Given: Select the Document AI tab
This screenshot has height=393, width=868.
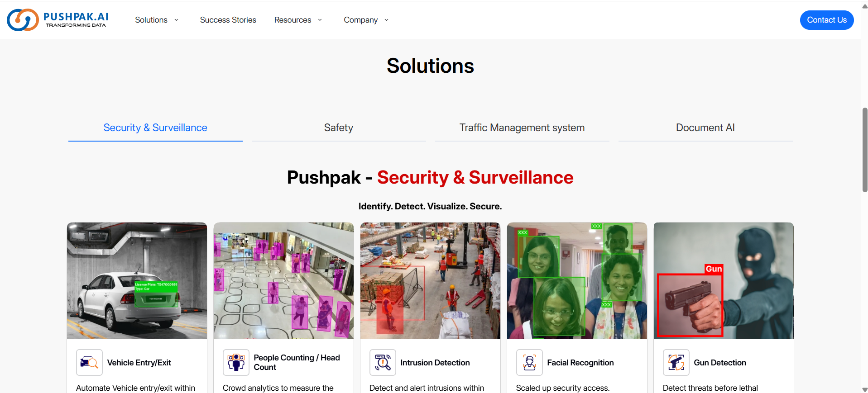Looking at the screenshot, I should pos(705,128).
